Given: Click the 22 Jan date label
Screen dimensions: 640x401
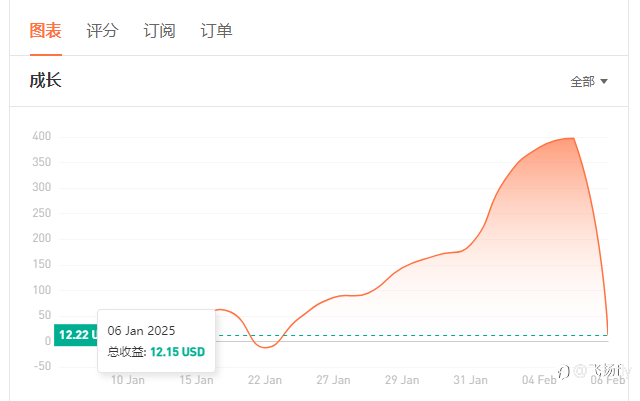Looking at the screenshot, I should [265, 380].
